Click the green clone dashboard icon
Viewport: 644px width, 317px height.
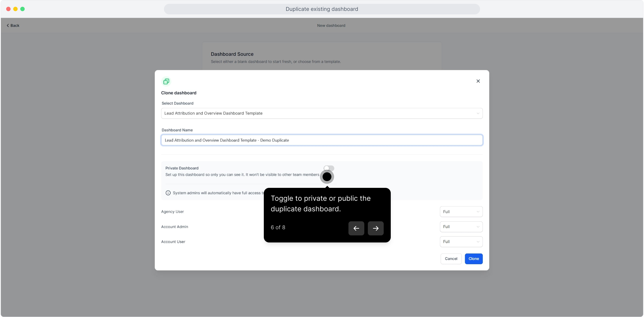click(x=166, y=81)
